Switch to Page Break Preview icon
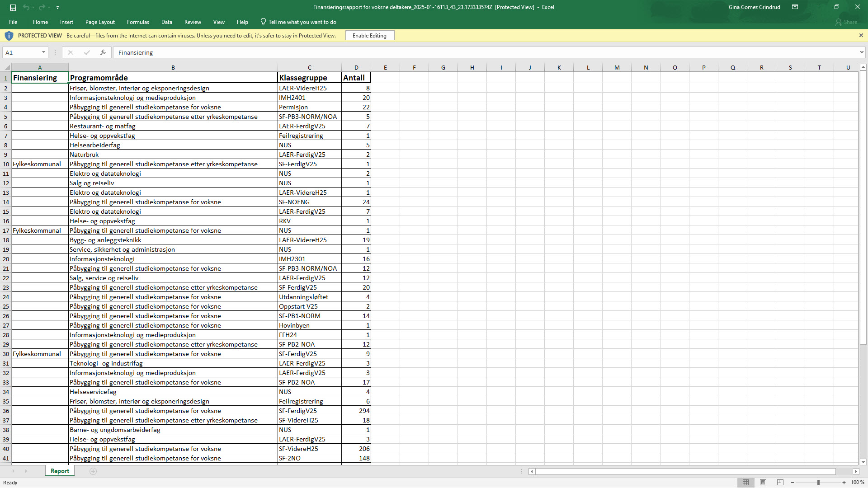Screen dimensions: 868x488 [x=780, y=483]
